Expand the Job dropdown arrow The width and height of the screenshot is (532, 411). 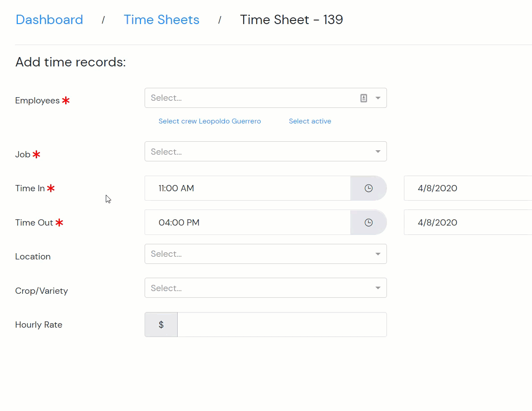(378, 152)
